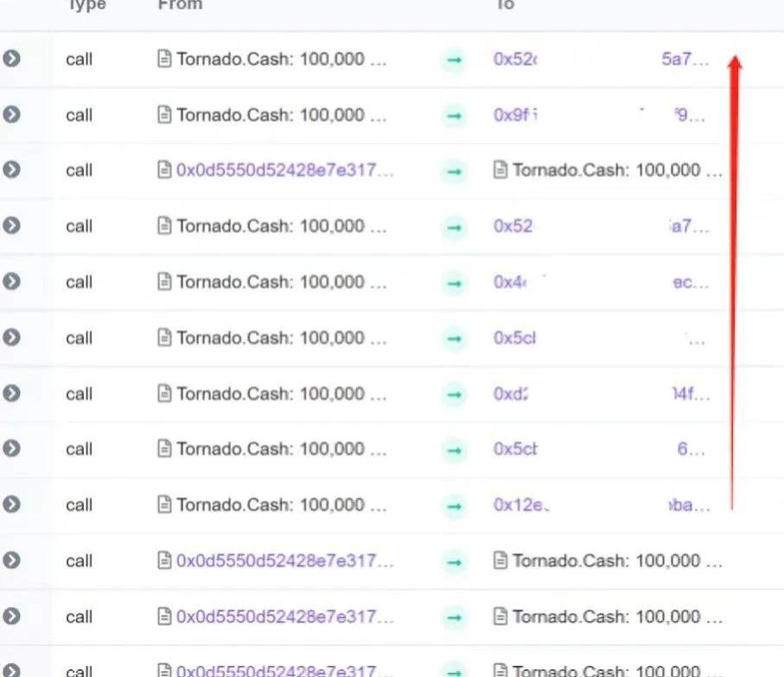
Task: Click Tornado.Cash contract icon in 0x4...ec row
Action: point(164,282)
